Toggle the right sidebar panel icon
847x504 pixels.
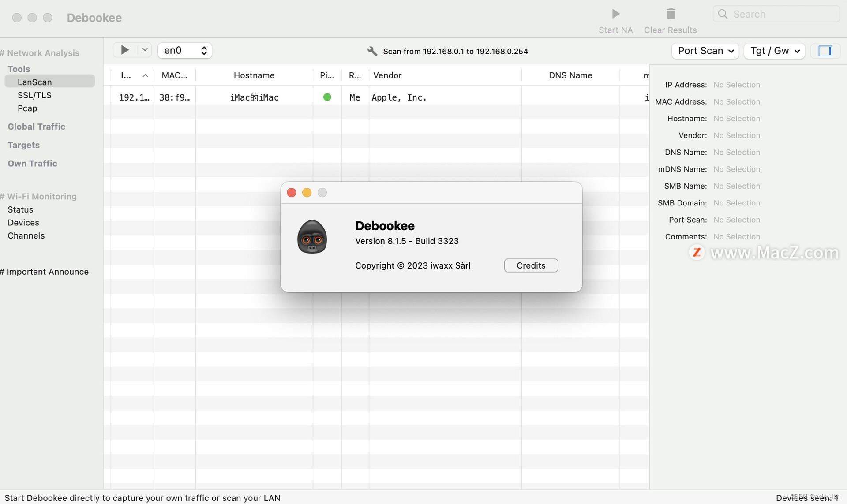pos(825,51)
